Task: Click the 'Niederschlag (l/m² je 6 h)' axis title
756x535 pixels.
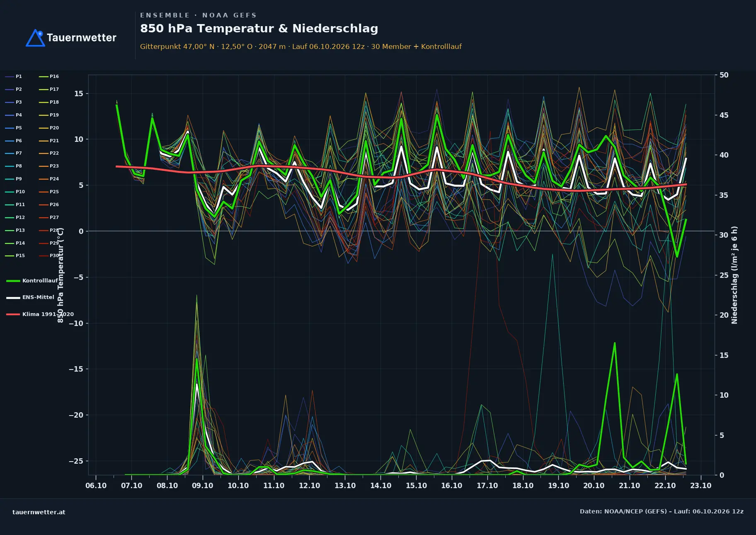Action: [x=734, y=275]
